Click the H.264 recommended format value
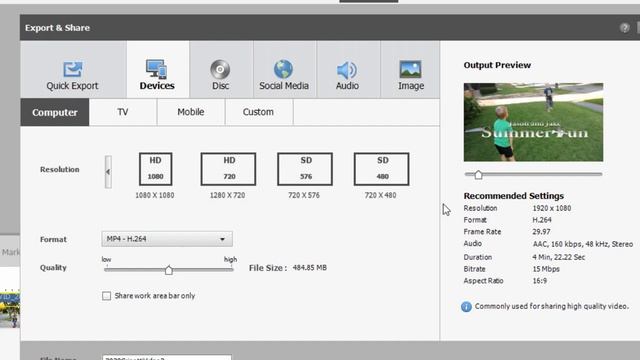Viewport: 640px width, 360px height. pyautogui.click(x=542, y=220)
